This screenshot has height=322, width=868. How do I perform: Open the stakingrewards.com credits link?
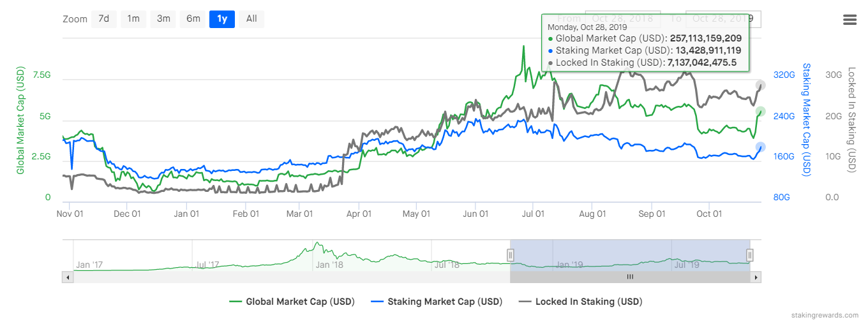point(825,316)
